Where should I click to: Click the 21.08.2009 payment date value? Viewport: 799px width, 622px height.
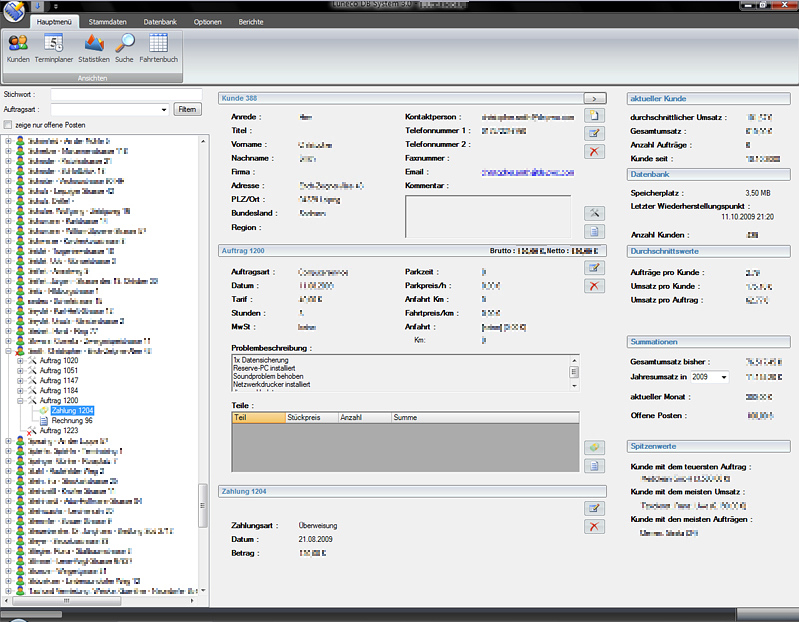(315, 539)
